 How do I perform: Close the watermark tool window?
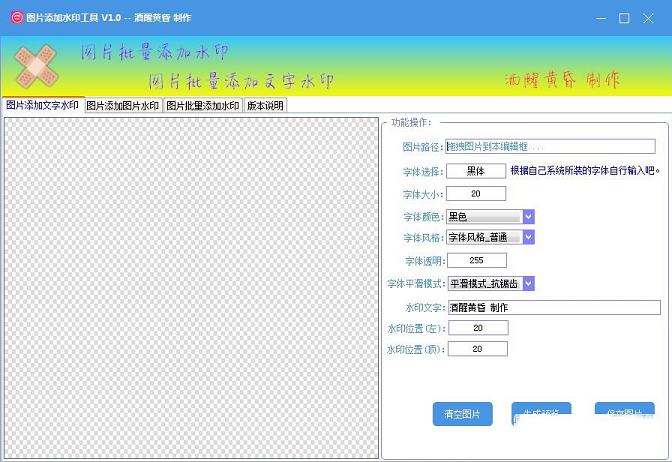[x=650, y=17]
